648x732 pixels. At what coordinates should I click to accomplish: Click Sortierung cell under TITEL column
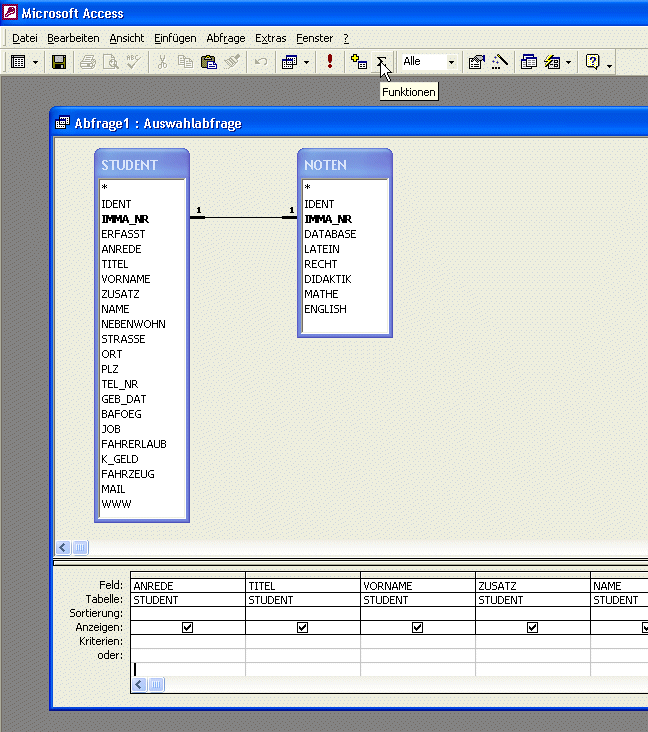click(x=303, y=613)
